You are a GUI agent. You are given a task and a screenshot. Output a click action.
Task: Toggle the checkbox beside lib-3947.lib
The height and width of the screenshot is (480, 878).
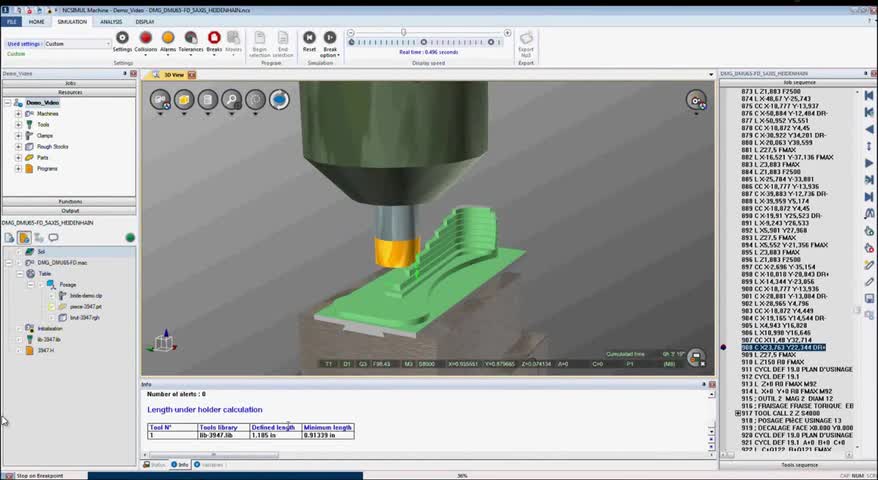pos(19,339)
